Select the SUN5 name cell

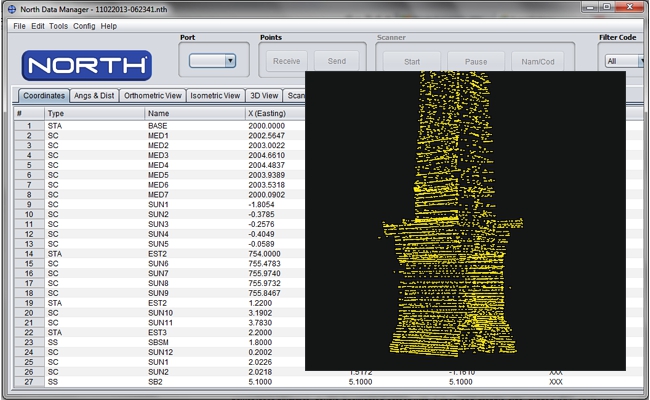point(195,244)
